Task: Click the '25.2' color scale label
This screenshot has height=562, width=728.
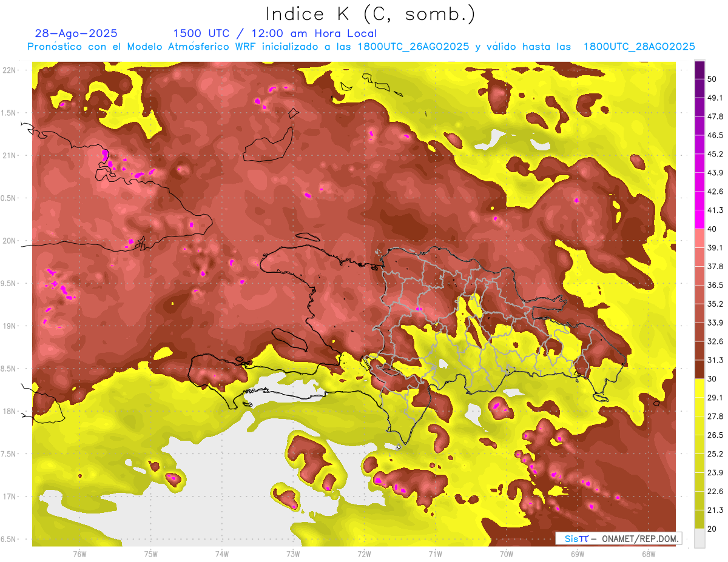Action: 716,454
